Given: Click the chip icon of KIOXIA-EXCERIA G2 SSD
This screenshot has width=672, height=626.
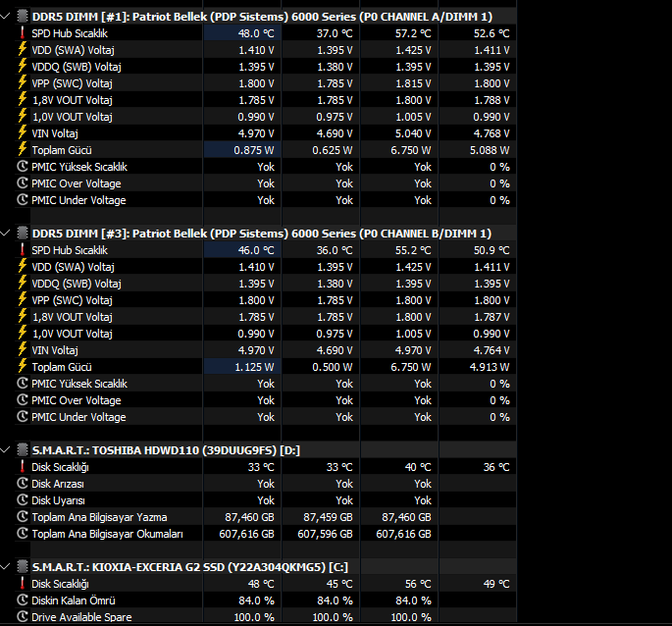Looking at the screenshot, I should (x=23, y=567).
